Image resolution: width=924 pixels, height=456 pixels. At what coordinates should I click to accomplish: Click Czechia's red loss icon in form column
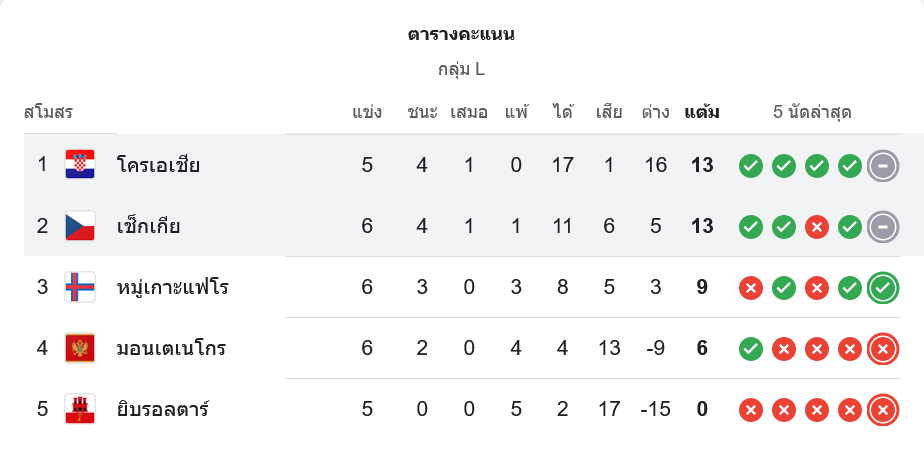click(x=817, y=227)
